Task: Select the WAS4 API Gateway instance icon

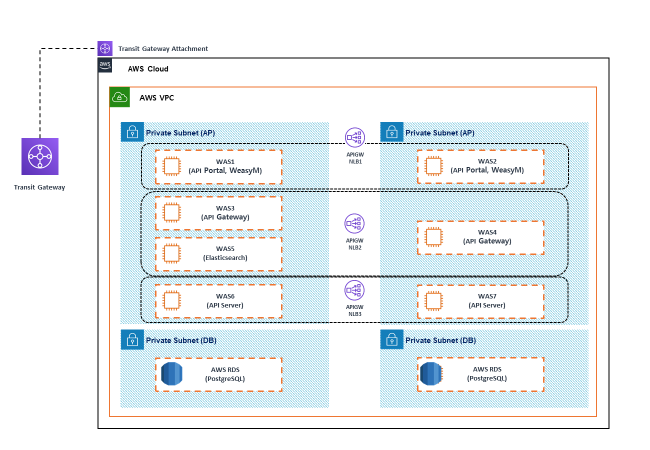Action: tap(434, 237)
